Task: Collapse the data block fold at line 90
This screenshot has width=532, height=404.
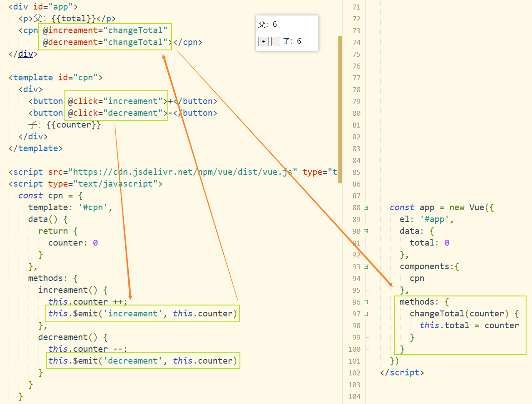Action: coord(366,231)
